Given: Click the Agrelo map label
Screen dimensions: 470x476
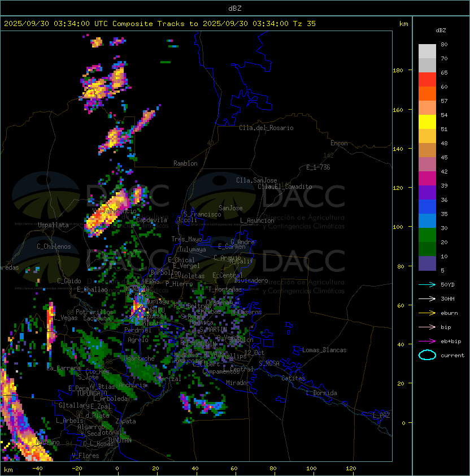Looking at the screenshot, I should coord(138,340).
